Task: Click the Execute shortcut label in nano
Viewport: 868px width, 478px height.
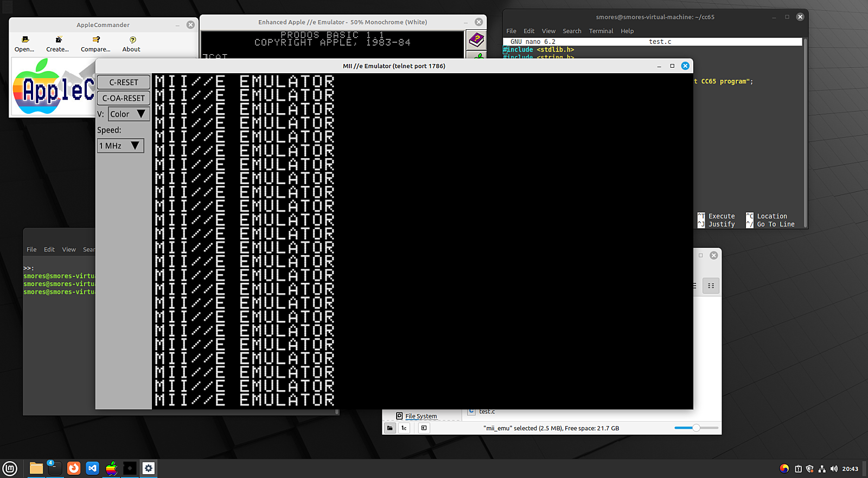Action: 722,216
